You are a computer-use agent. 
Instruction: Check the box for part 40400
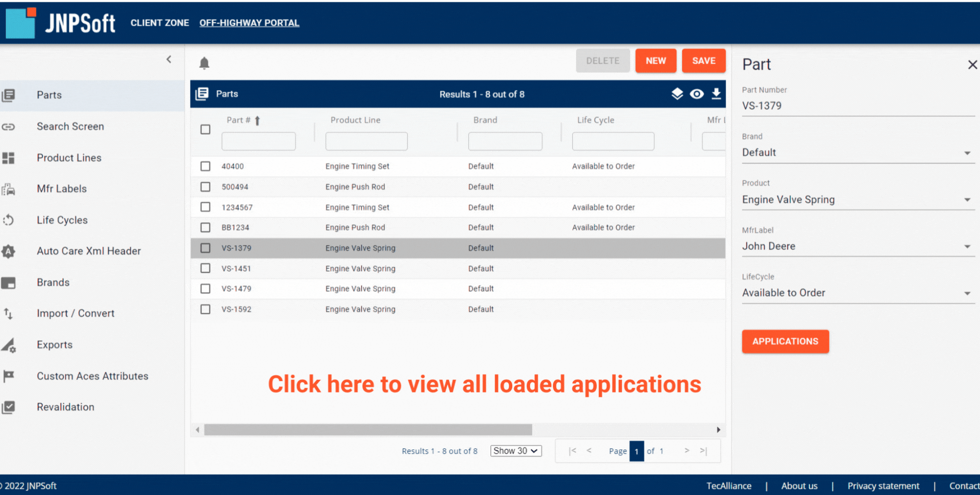tap(205, 166)
